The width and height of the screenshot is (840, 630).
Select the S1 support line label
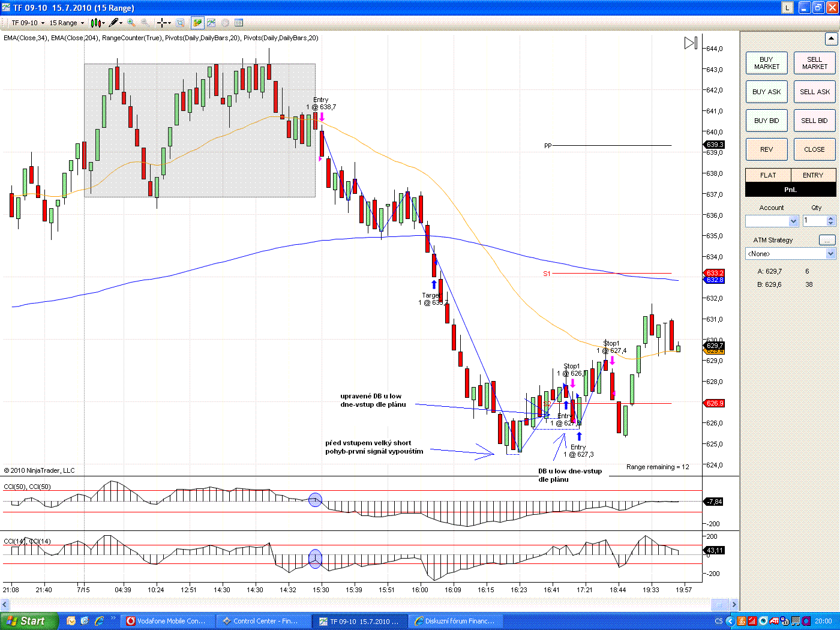point(547,274)
